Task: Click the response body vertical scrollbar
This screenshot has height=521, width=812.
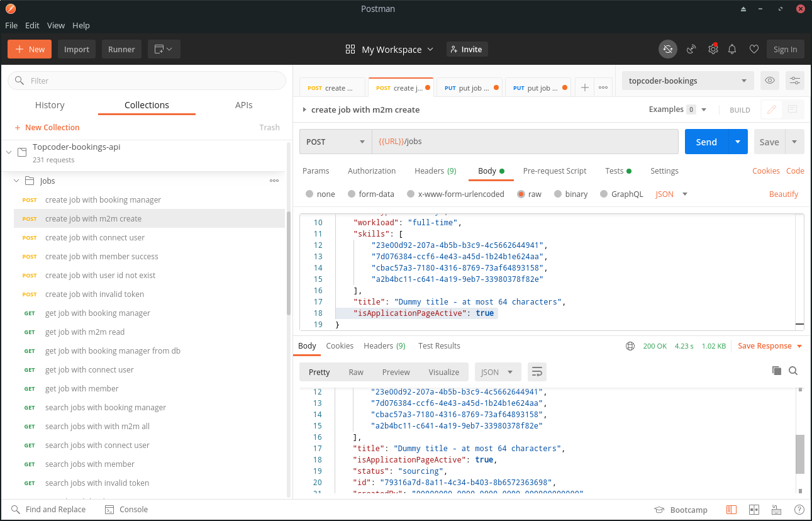Action: [x=800, y=454]
